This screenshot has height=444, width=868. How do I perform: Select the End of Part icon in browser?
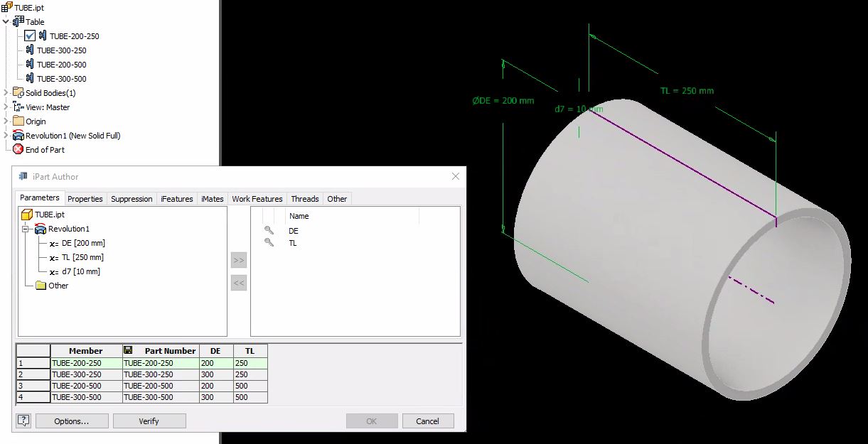point(18,150)
